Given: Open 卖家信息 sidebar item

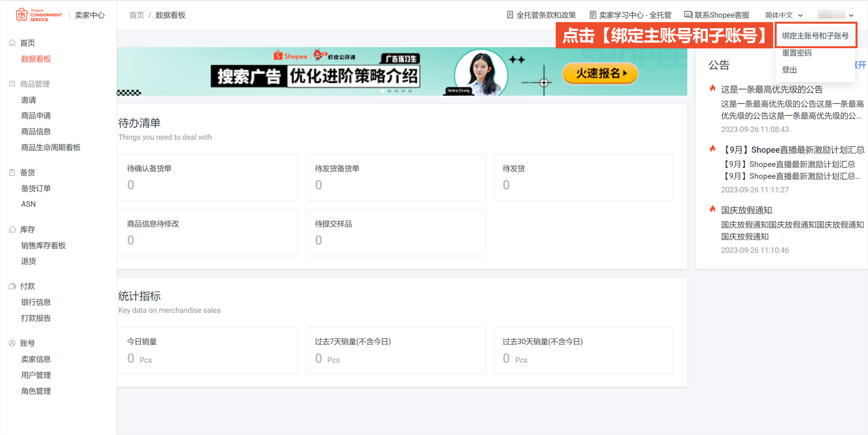Looking at the screenshot, I should (36, 359).
